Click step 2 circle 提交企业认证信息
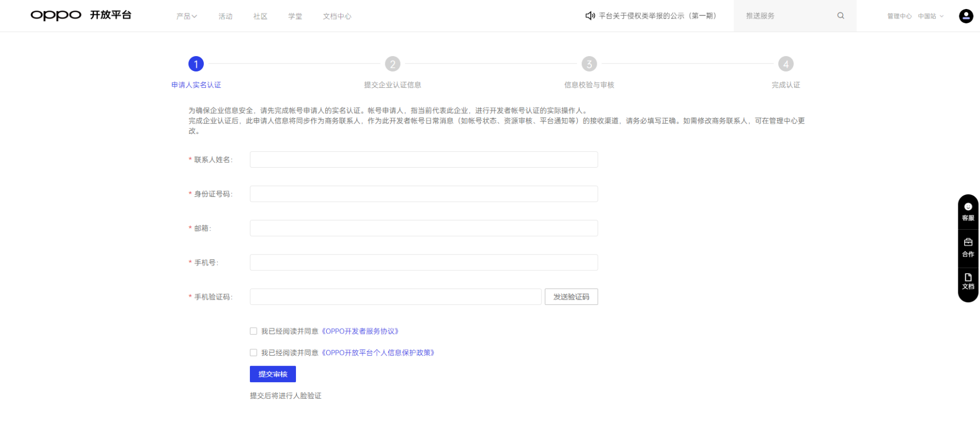980x424 pixels. (x=392, y=64)
